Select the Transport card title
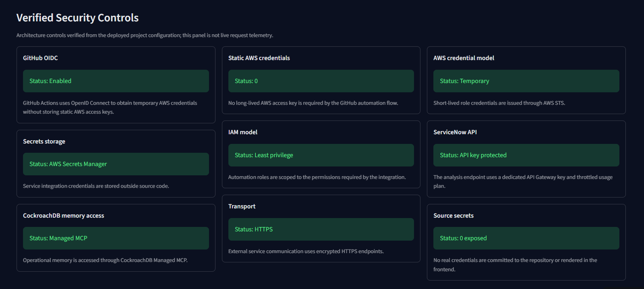Image resolution: width=644 pixels, height=289 pixels. pyautogui.click(x=242, y=206)
